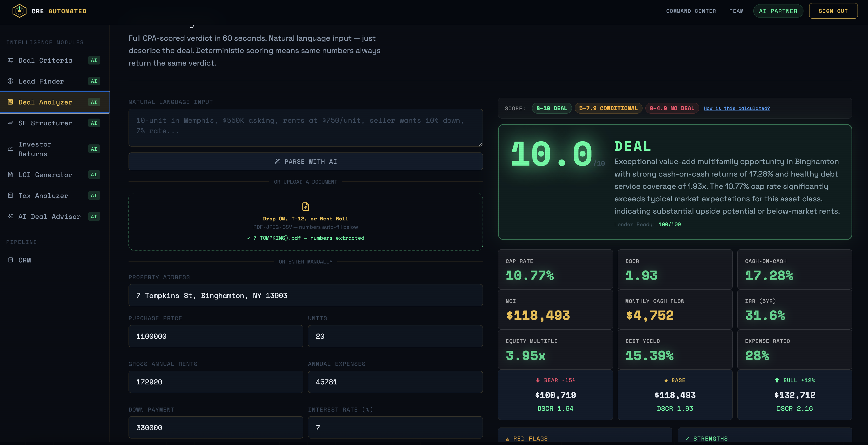Click the Units input field
Image resolution: width=868 pixels, height=445 pixels.
395,336
